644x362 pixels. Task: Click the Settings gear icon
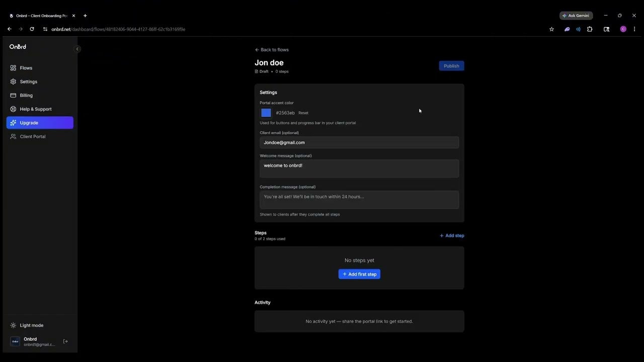pos(13,81)
